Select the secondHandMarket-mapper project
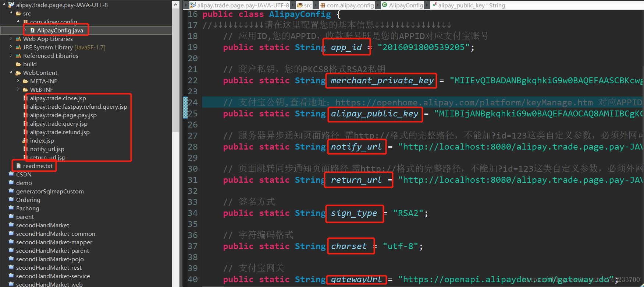 [x=54, y=242]
